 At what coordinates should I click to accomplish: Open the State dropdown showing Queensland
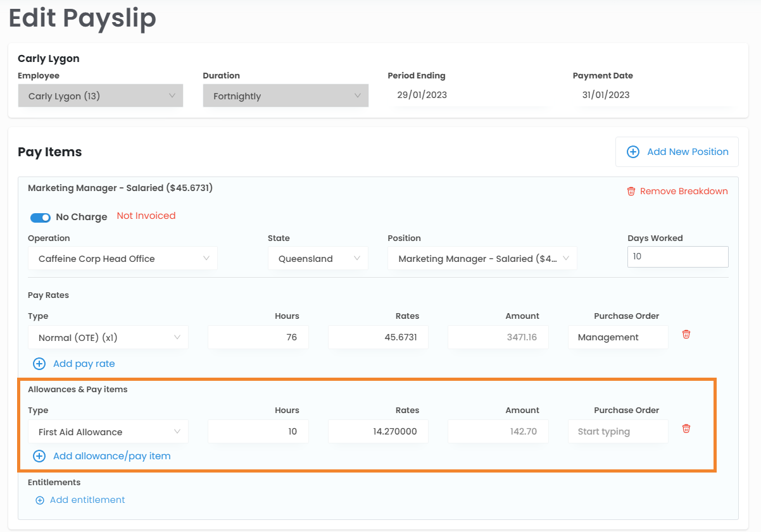coord(318,259)
